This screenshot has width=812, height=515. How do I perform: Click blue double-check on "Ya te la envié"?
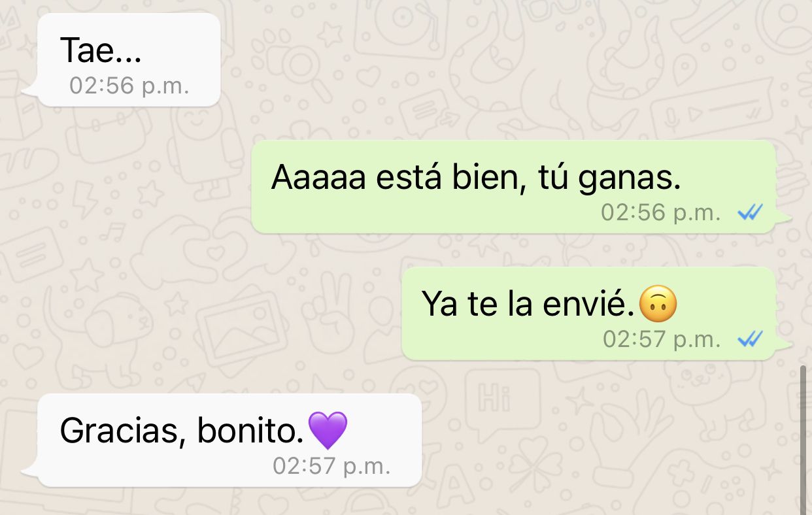pyautogui.click(x=750, y=339)
